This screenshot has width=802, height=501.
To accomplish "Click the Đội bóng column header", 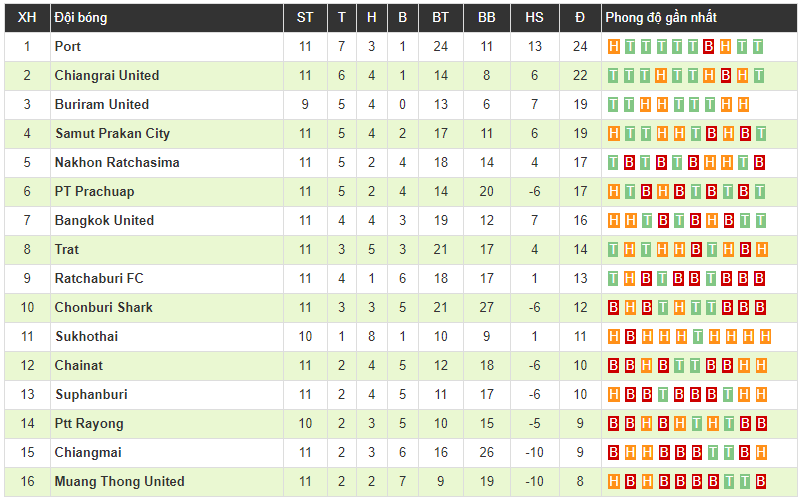I will click(81, 17).
